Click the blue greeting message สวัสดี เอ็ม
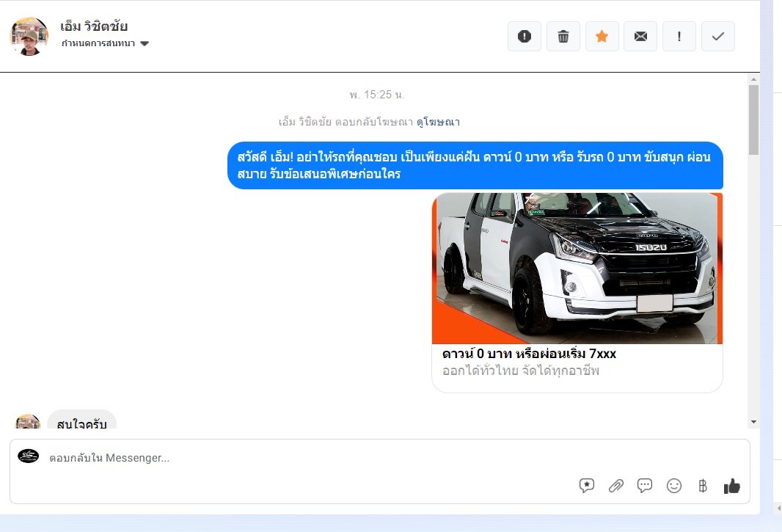 tap(475, 165)
